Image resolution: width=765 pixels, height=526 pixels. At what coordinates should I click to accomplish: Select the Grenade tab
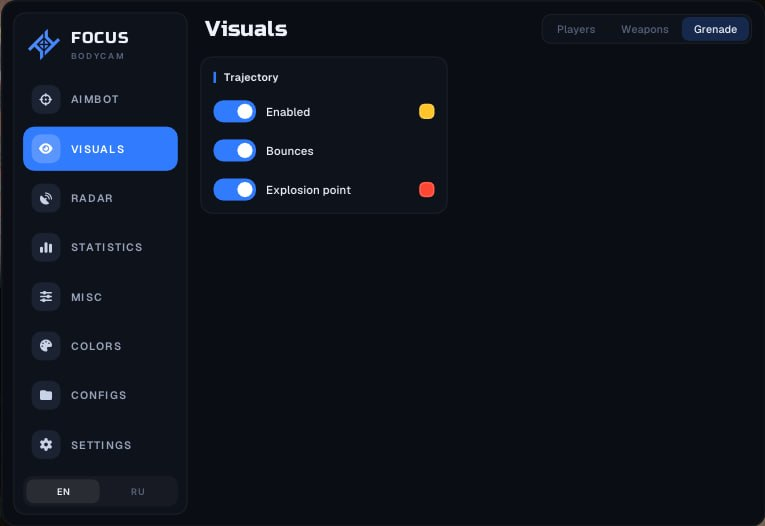715,29
